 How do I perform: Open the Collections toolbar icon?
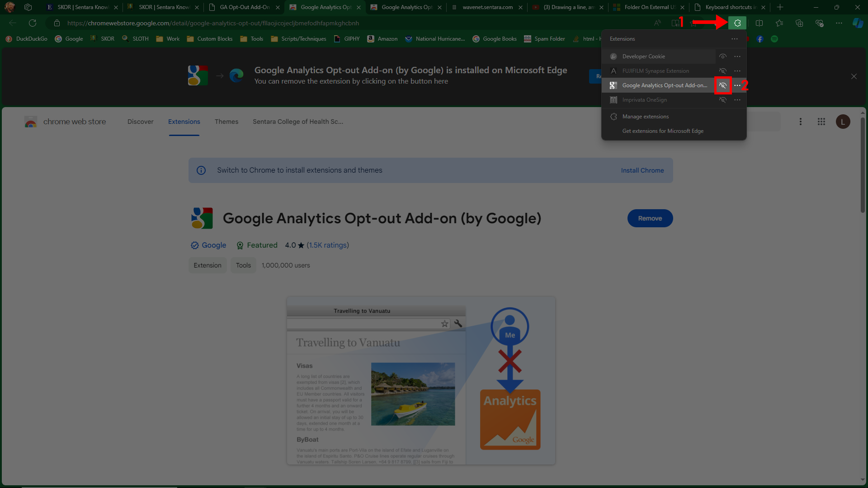pyautogui.click(x=799, y=23)
